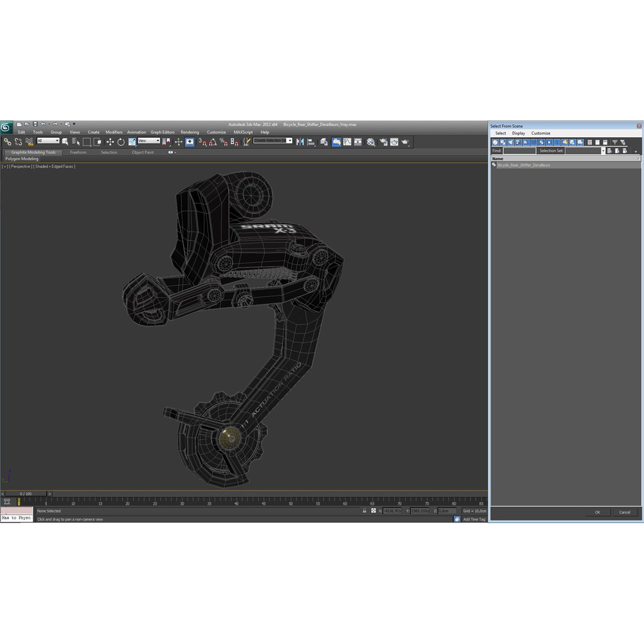
Task: Open the 3ds Max application menu logo
Action: pos(6,128)
